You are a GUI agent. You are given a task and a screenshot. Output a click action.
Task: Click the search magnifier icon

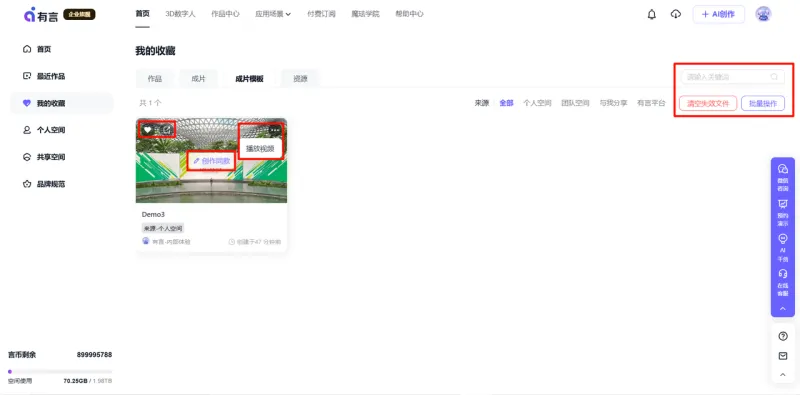(774, 77)
